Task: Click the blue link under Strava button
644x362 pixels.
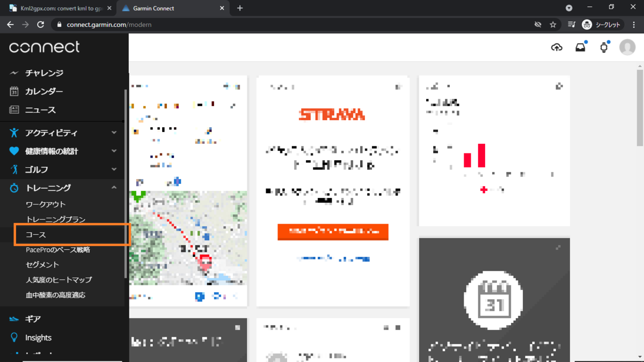Action: tap(333, 258)
